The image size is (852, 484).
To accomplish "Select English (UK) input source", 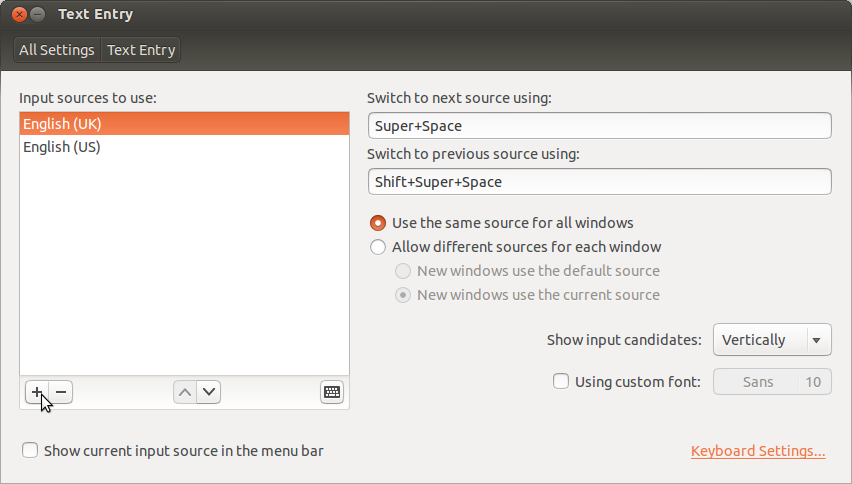I will 184,124.
